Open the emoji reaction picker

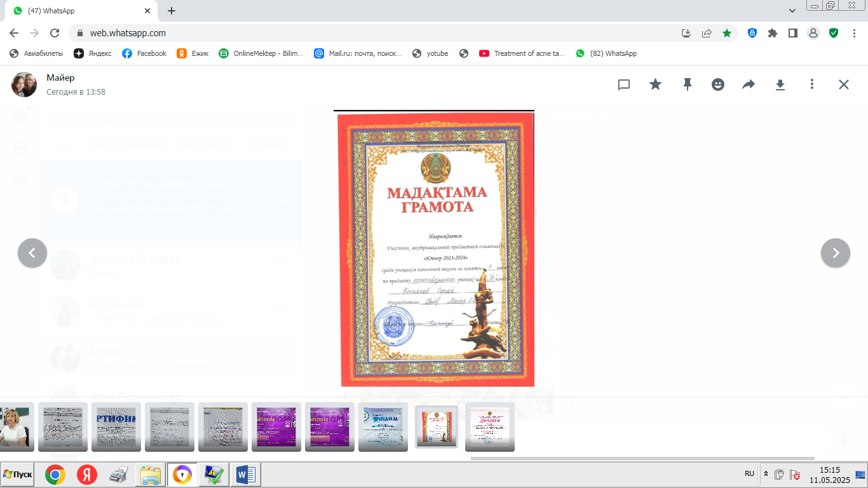[x=718, y=85]
